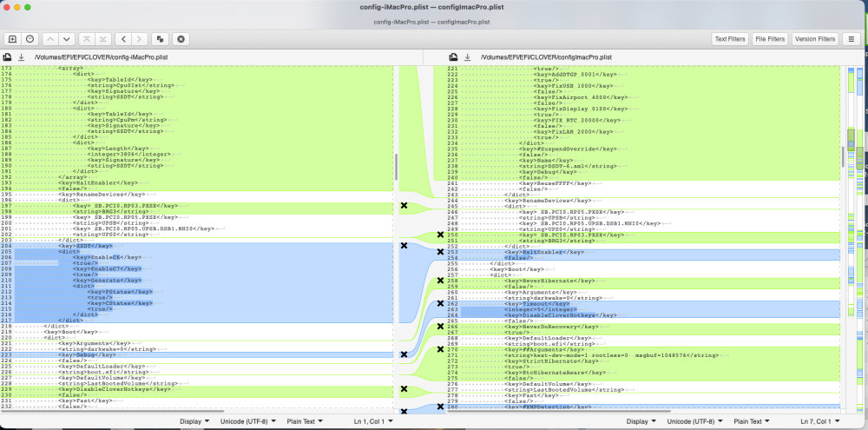Click the left pane vertical scrollbar thumb
Screen dimensions: 868x430
pos(396,166)
